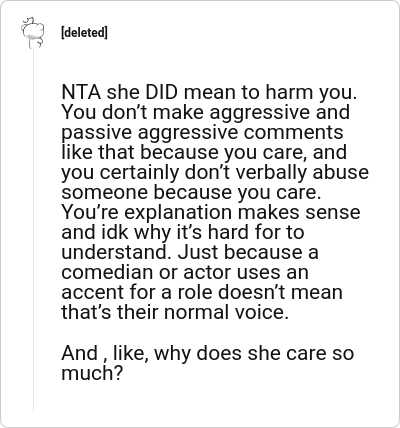Click the line 'accent for a role doesn't mean'
The width and height of the screenshot is (400, 428).
click(202, 292)
